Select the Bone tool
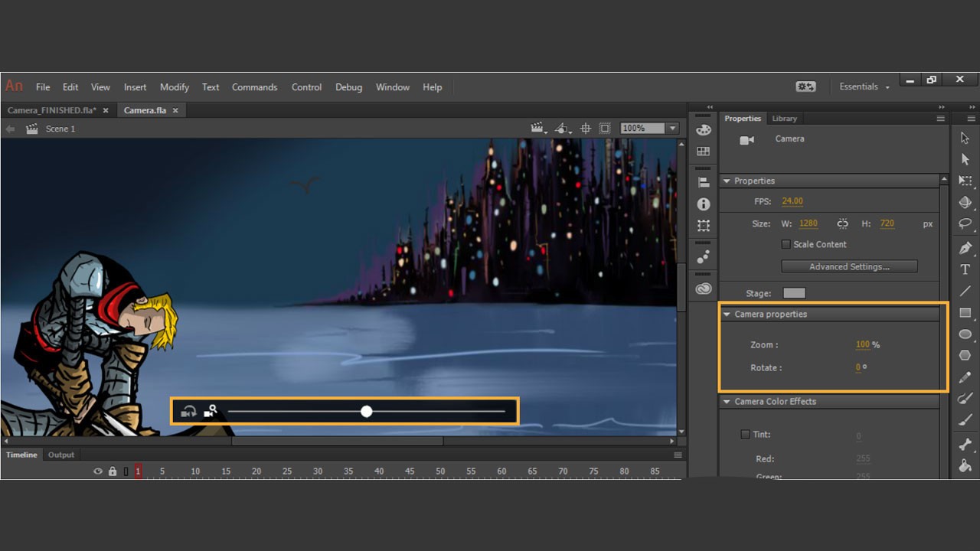The height and width of the screenshot is (551, 980). tap(965, 444)
